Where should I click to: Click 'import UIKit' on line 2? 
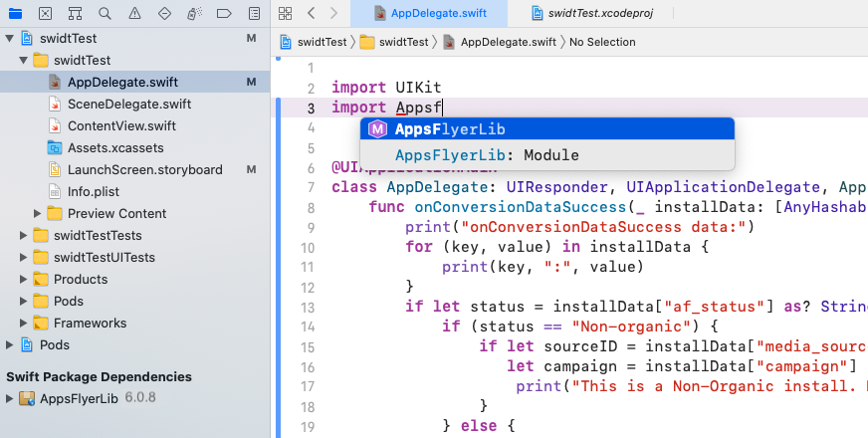386,88
